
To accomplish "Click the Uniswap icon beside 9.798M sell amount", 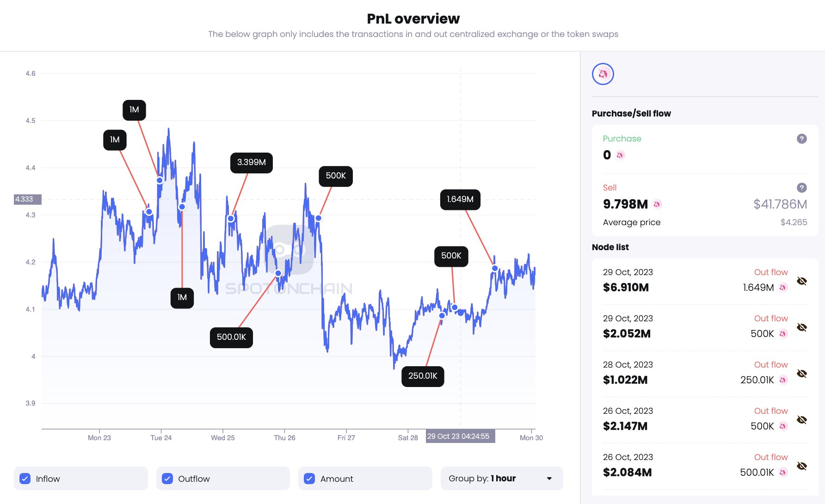I will click(x=657, y=204).
